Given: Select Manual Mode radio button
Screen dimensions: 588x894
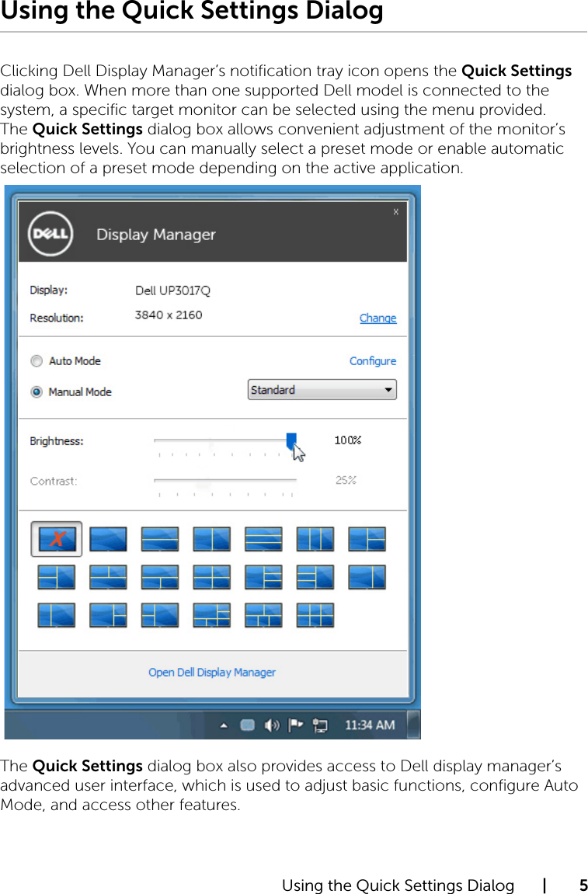Looking at the screenshot, I should [x=37, y=391].
